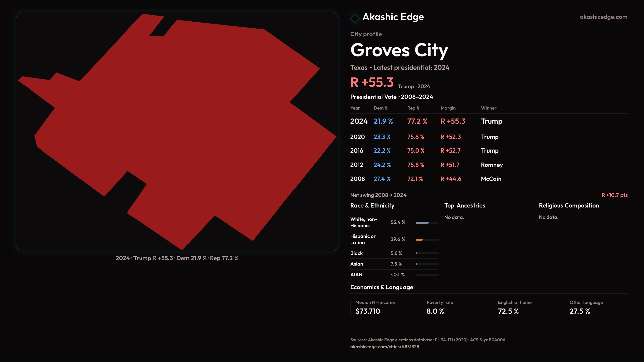Open the akashicedge.com/cities/4831328 URL in the footer

coord(384,347)
